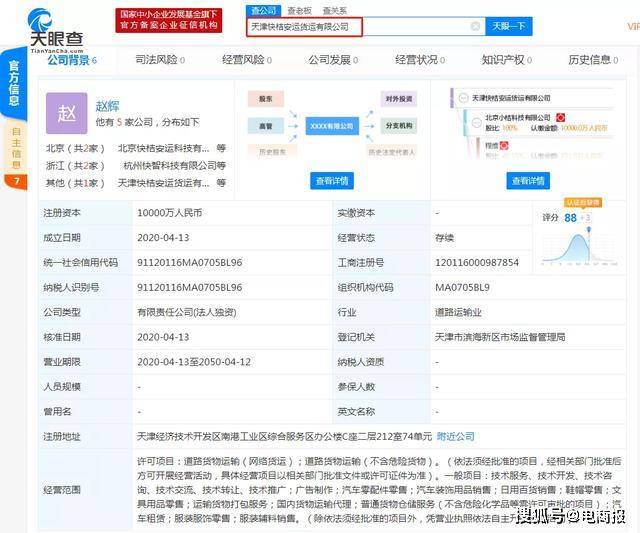The width and height of the screenshot is (640, 533).
Task: Click the 赵辉 name link
Action: [x=109, y=104]
